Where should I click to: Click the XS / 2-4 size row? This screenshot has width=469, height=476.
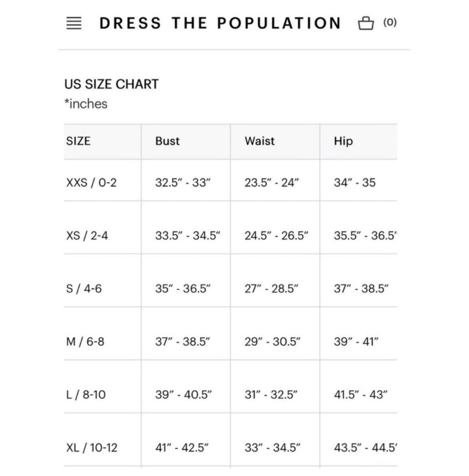coord(231,236)
